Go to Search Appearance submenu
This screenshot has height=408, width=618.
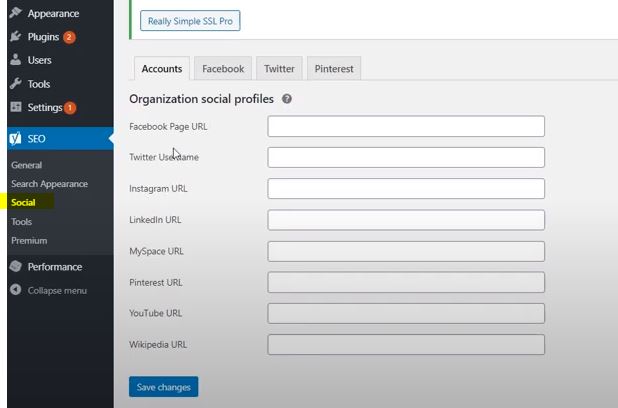[x=49, y=184]
